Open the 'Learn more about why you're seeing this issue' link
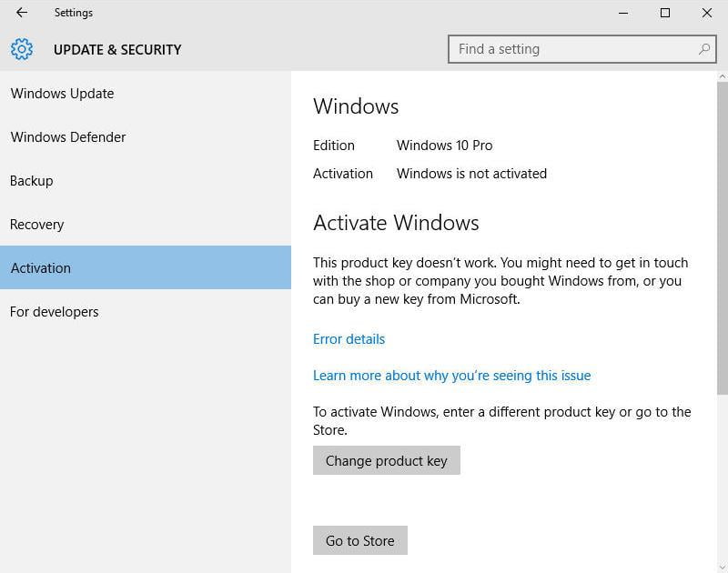Viewport: 728px width, 573px height. 451,376
